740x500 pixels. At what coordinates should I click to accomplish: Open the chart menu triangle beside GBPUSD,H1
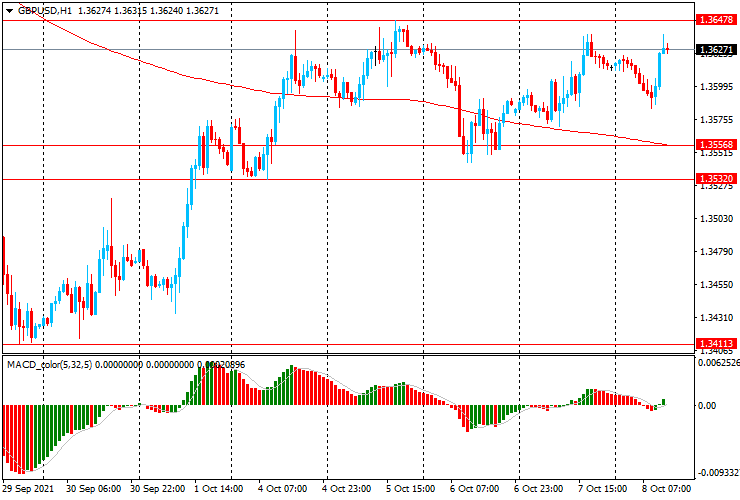[9, 11]
